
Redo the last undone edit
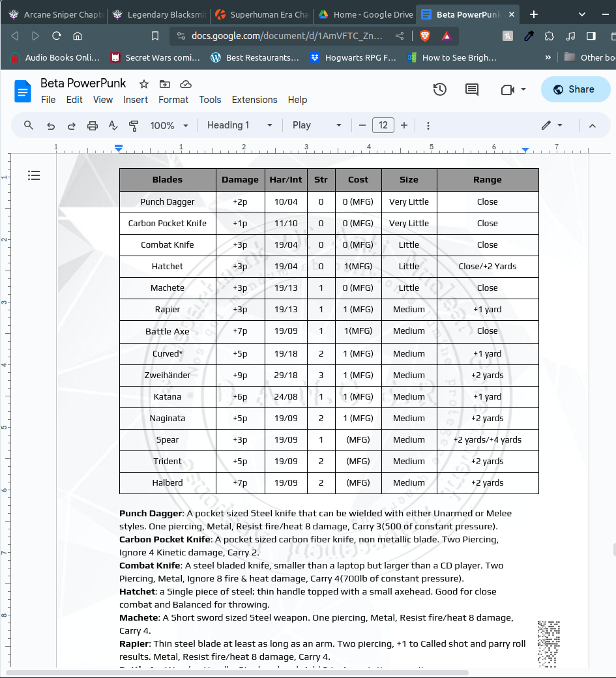click(x=71, y=125)
